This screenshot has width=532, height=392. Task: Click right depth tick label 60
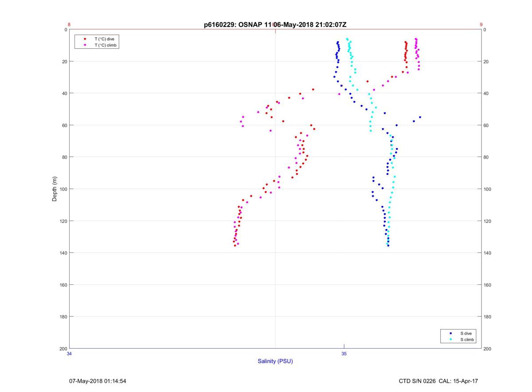tap(486, 125)
